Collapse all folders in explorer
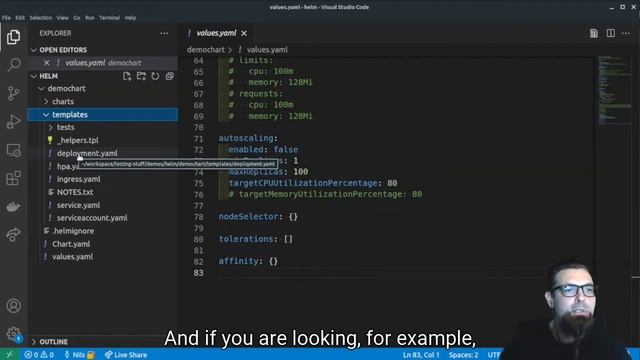 [169, 76]
